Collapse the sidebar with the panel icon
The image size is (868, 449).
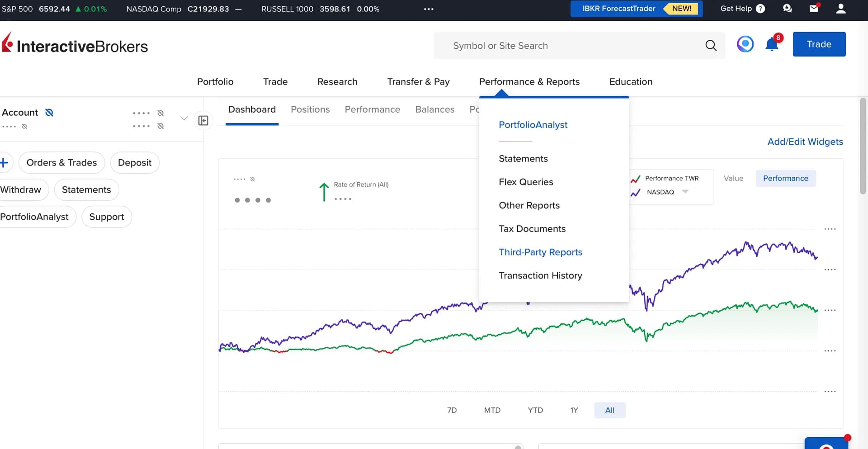click(x=203, y=120)
